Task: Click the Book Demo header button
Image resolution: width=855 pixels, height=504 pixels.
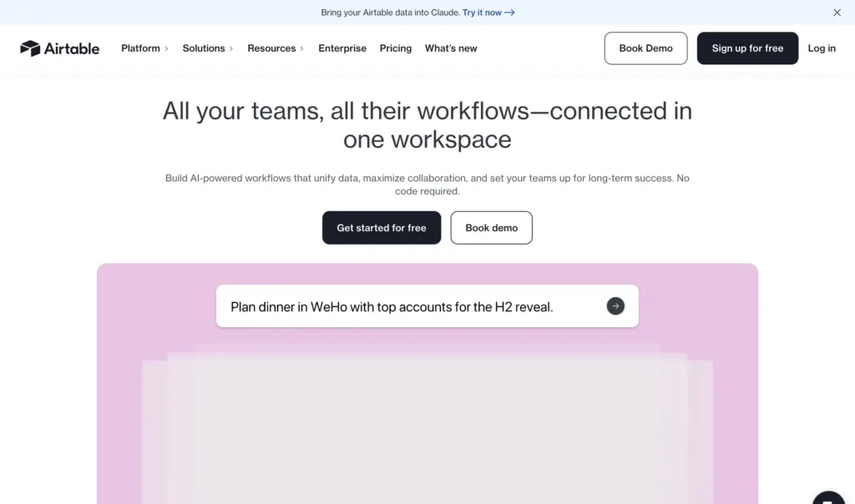Action: 645,48
